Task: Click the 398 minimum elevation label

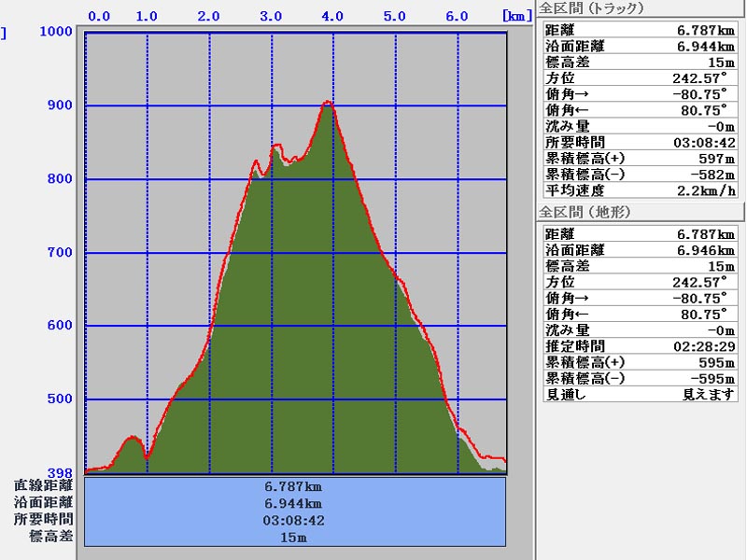Action: [x=58, y=471]
